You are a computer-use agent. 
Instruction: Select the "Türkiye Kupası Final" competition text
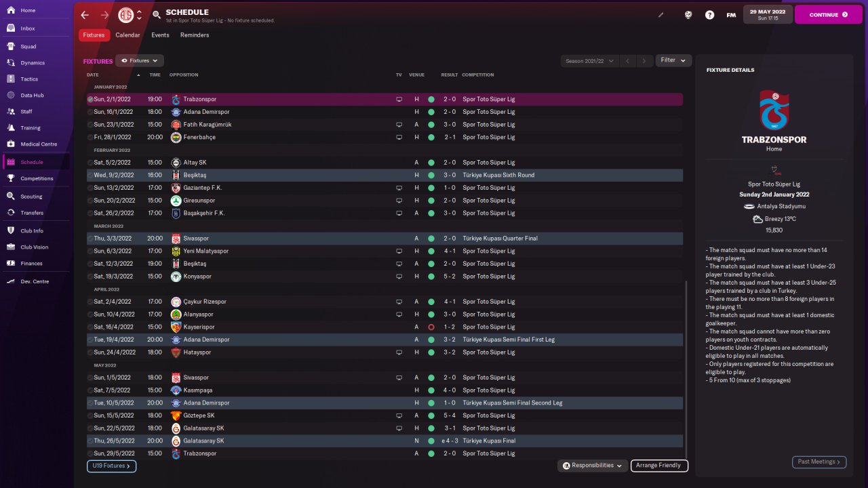point(489,441)
